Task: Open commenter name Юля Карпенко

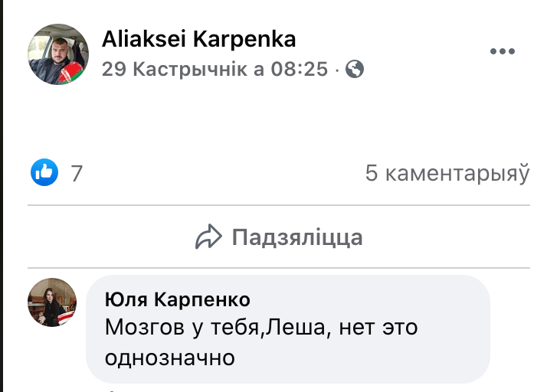Action: pyautogui.click(x=177, y=299)
